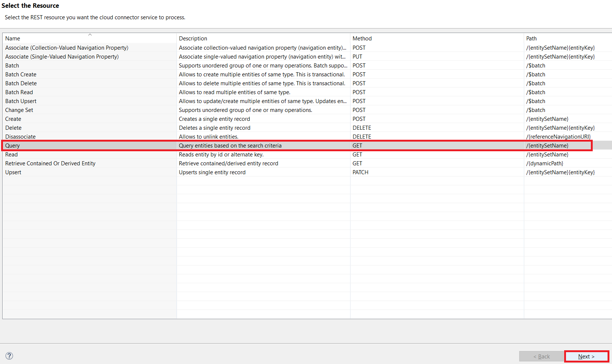Click 'Upserts single entity record' description

click(212, 172)
